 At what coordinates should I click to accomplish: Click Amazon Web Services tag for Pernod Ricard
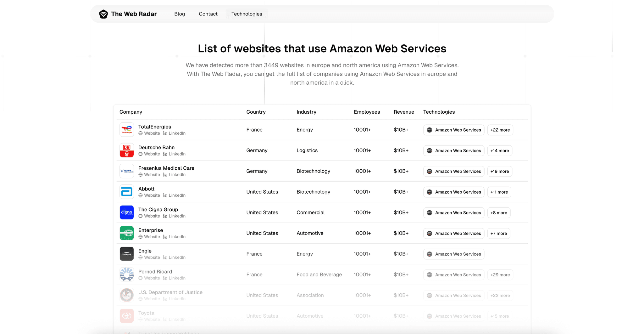(454, 275)
